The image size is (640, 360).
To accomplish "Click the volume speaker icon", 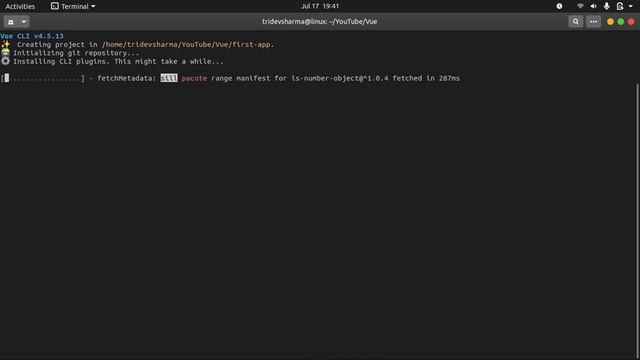I will [x=593, y=6].
